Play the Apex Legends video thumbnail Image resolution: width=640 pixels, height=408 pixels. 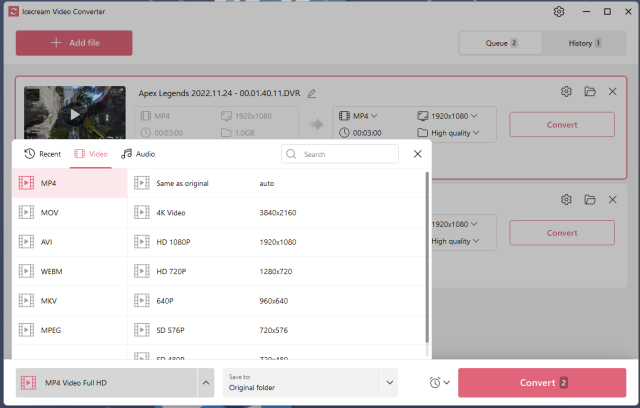click(74, 114)
